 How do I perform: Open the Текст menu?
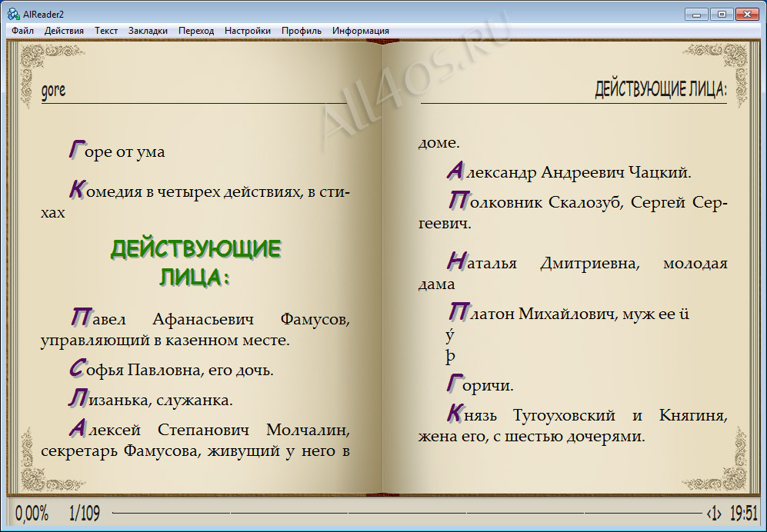106,31
